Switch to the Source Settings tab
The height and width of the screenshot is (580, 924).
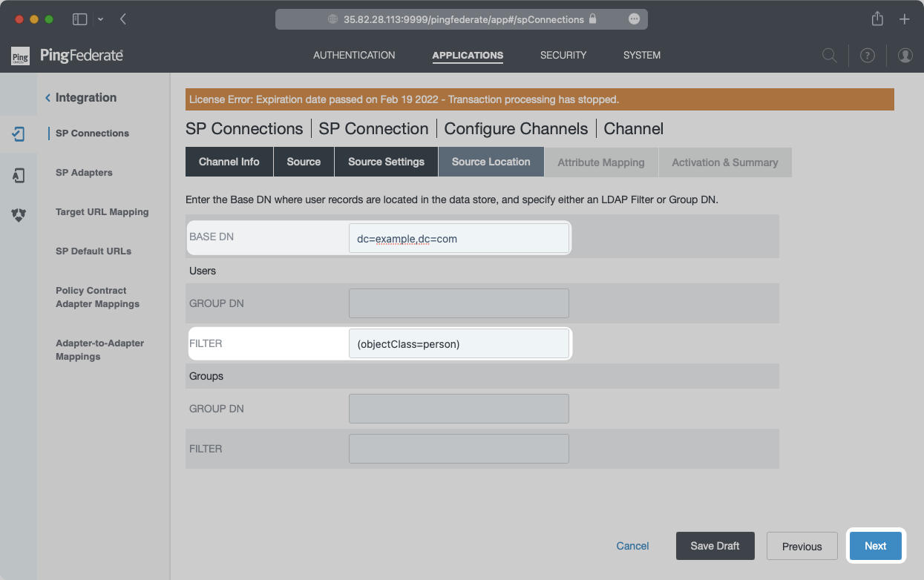[x=386, y=162]
